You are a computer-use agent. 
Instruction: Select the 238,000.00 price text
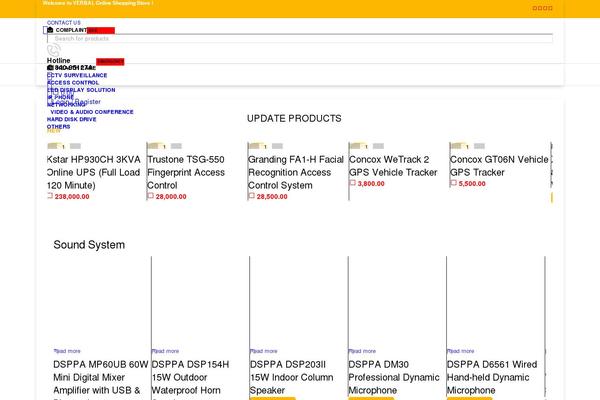click(72, 197)
